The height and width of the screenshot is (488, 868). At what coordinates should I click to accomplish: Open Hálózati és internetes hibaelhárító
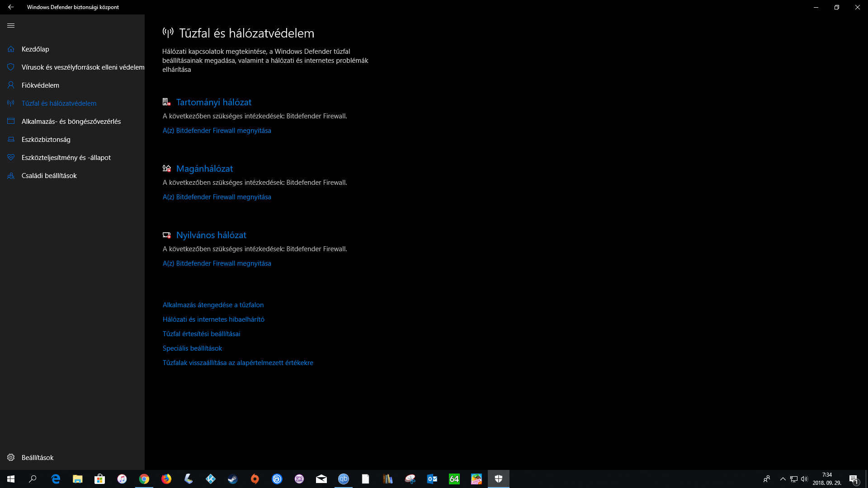[x=213, y=319]
